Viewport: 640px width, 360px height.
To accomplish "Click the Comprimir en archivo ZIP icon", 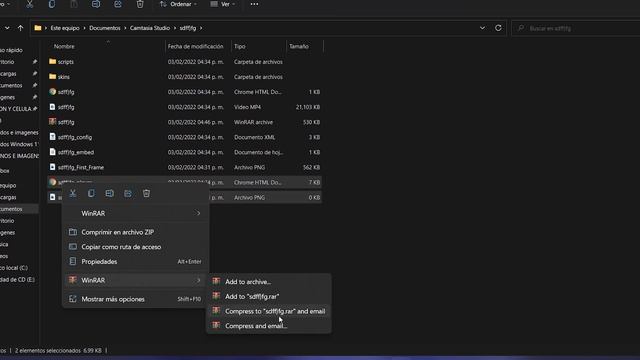I will (x=73, y=232).
